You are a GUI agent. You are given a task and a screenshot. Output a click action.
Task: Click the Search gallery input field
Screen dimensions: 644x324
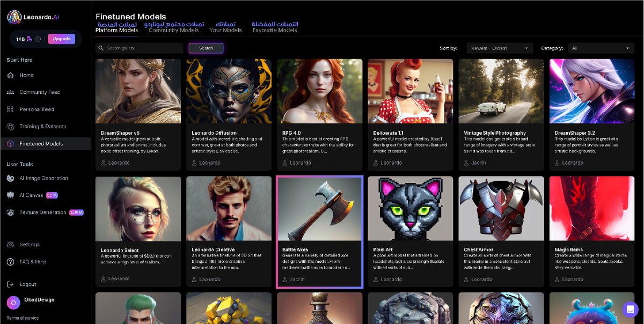pyautogui.click(x=140, y=48)
